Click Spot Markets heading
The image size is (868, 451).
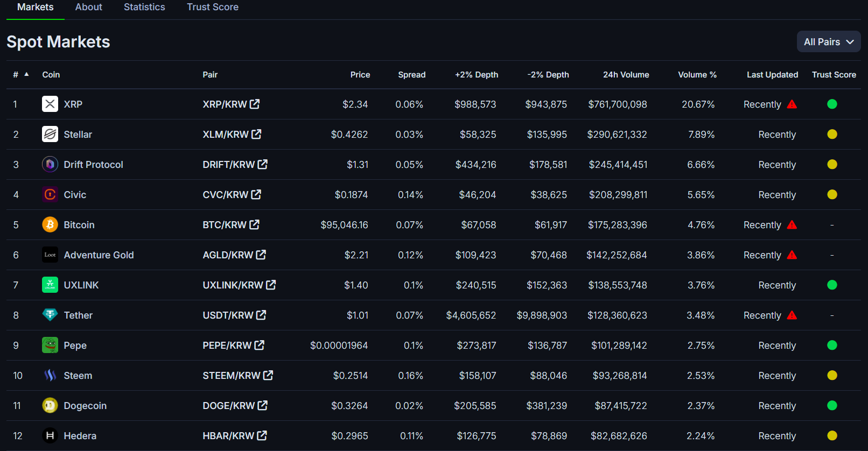pyautogui.click(x=58, y=42)
